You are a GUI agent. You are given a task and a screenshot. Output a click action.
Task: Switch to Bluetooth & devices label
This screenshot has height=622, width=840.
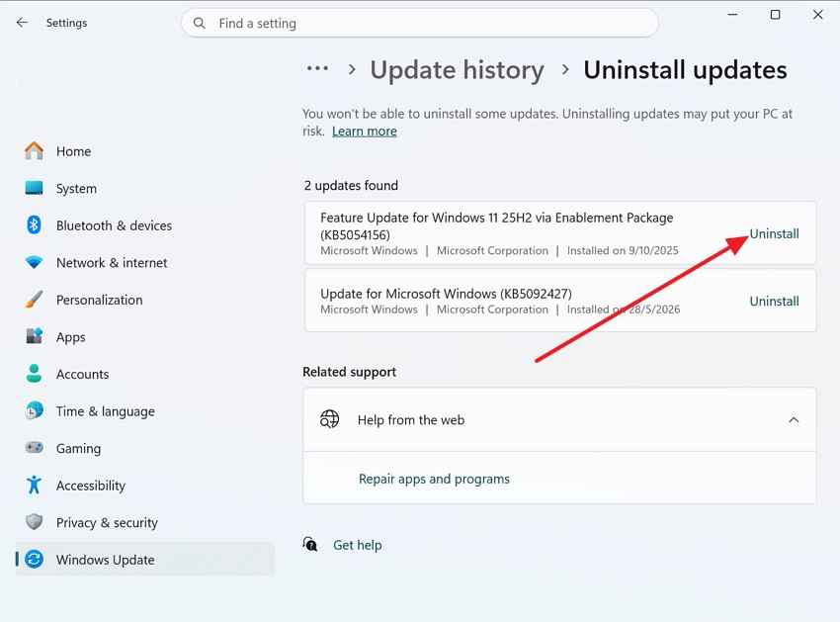coord(114,225)
